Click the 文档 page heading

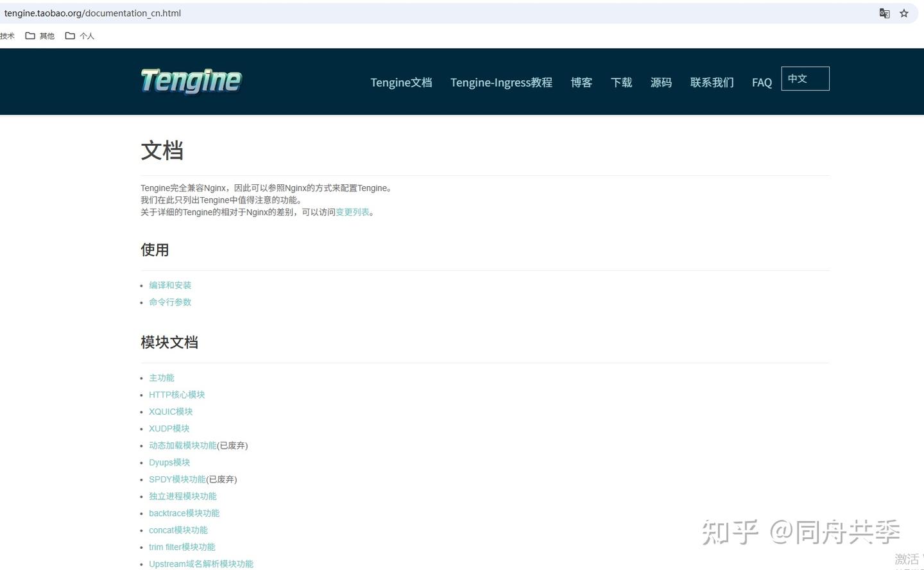[162, 151]
